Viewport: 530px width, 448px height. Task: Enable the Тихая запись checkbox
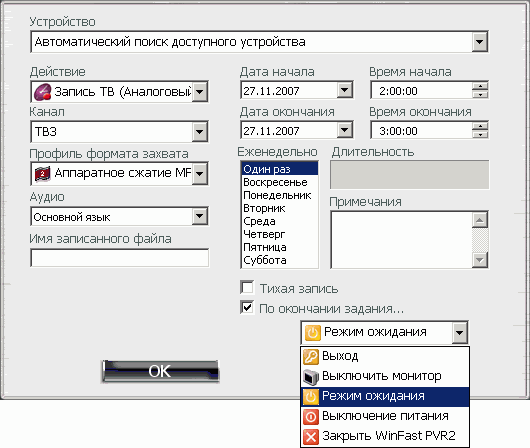[x=247, y=288]
